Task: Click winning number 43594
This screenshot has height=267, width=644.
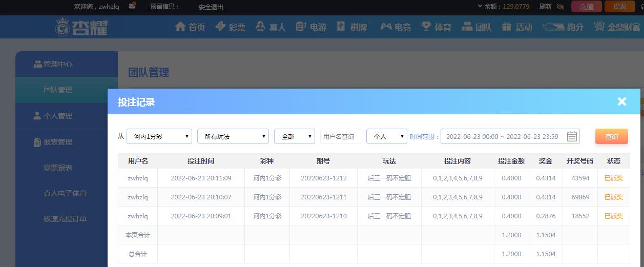Action: click(x=580, y=178)
